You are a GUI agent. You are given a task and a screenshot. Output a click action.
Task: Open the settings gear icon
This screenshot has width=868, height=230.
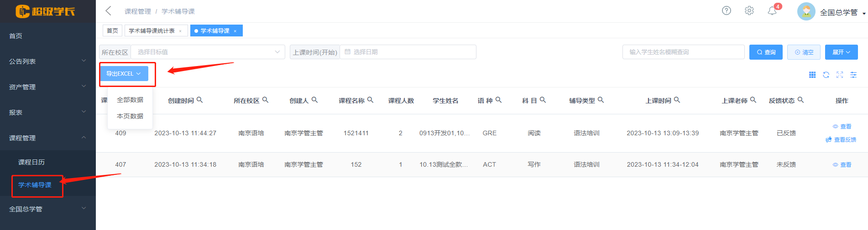[749, 10]
